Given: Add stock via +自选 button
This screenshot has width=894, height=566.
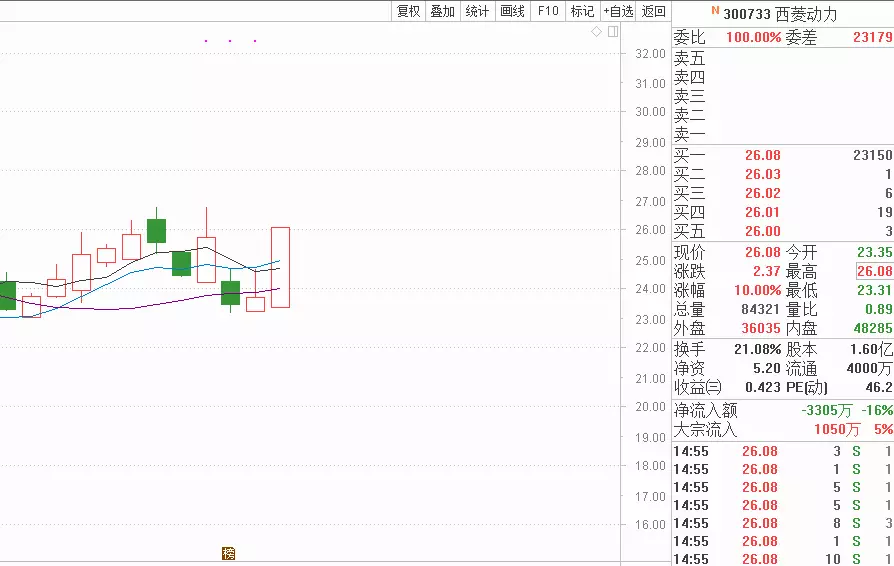Looking at the screenshot, I should click(x=618, y=11).
